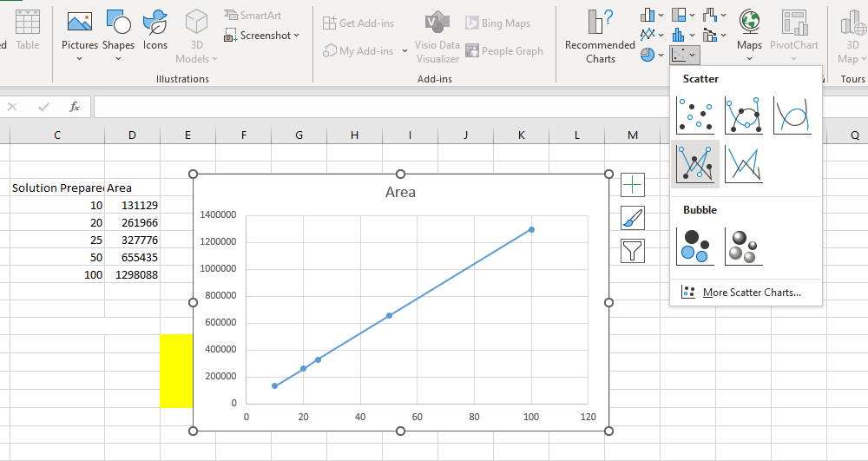868x461 pixels.
Task: Insert the Bubble chart type
Action: (x=695, y=246)
